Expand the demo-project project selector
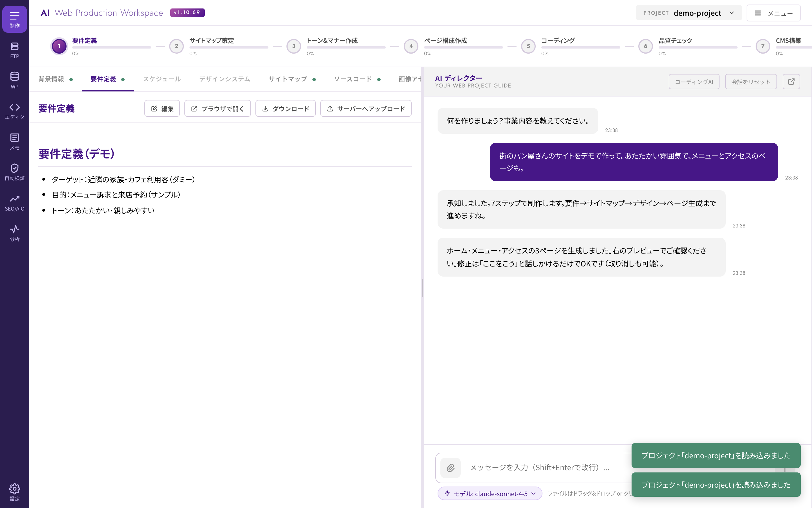Screen dimensions: 812x508 (689, 13)
